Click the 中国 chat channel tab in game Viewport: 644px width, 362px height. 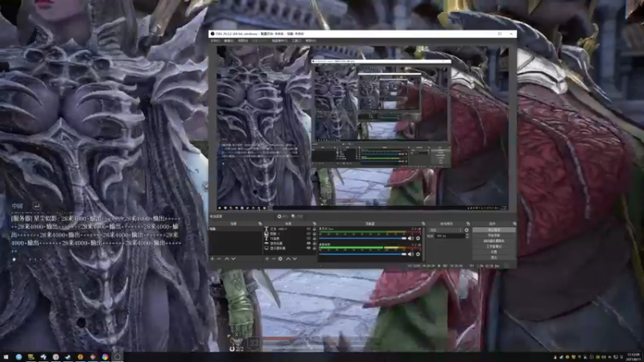click(17, 206)
